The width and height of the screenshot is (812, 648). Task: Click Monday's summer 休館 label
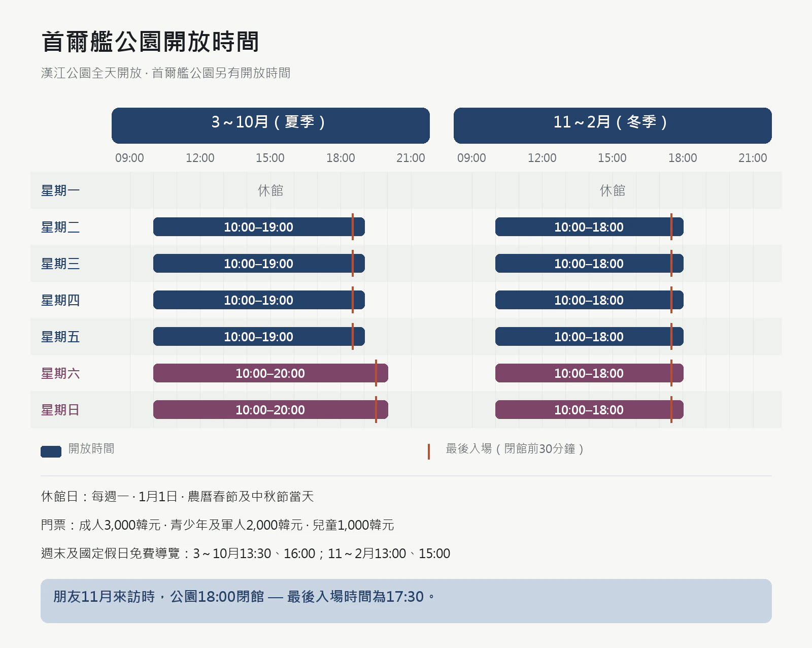pos(270,190)
